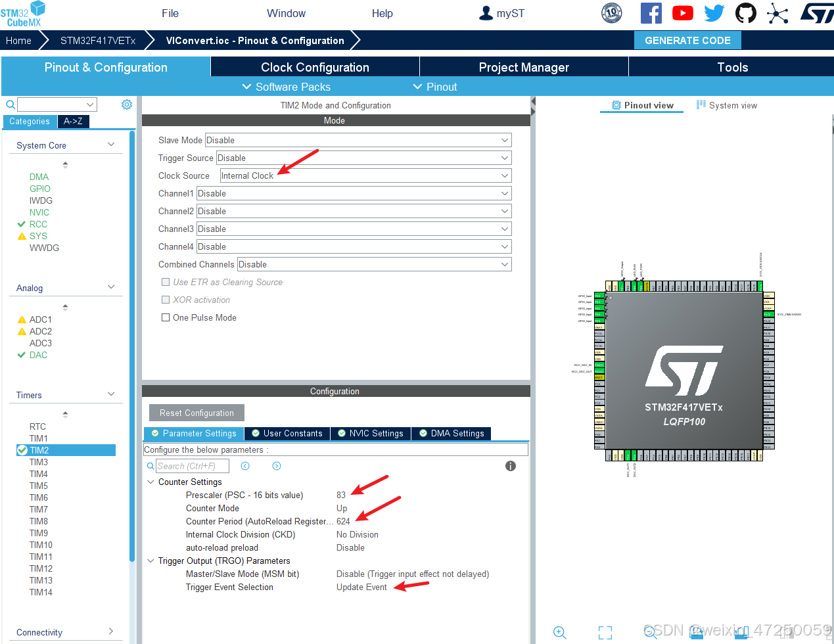Open the Channel3 dropdown
The width and height of the screenshot is (834, 644).
tap(354, 229)
